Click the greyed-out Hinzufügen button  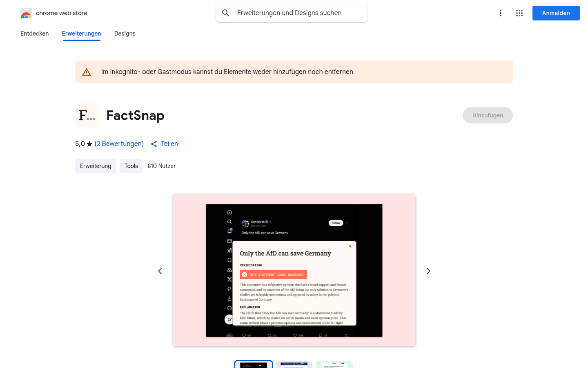tap(488, 115)
